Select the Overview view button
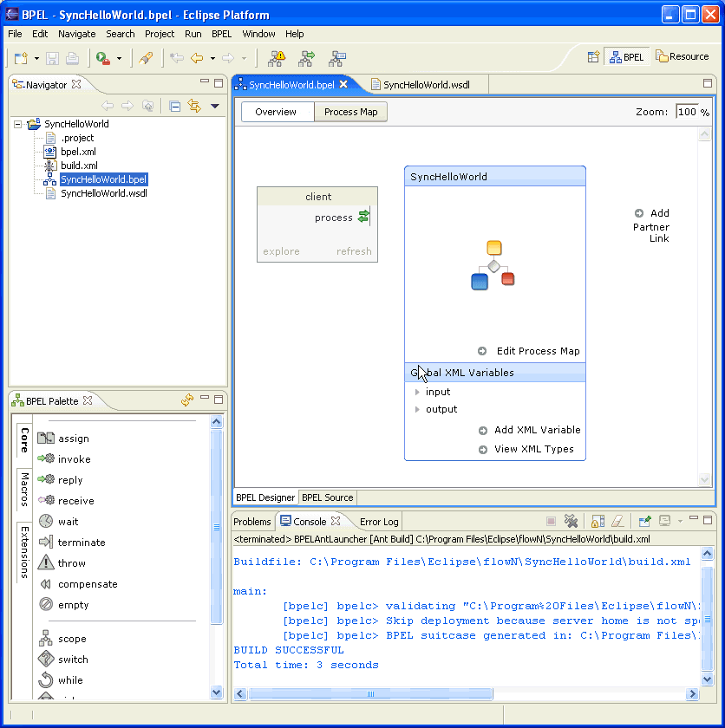This screenshot has width=725, height=728. tap(276, 112)
